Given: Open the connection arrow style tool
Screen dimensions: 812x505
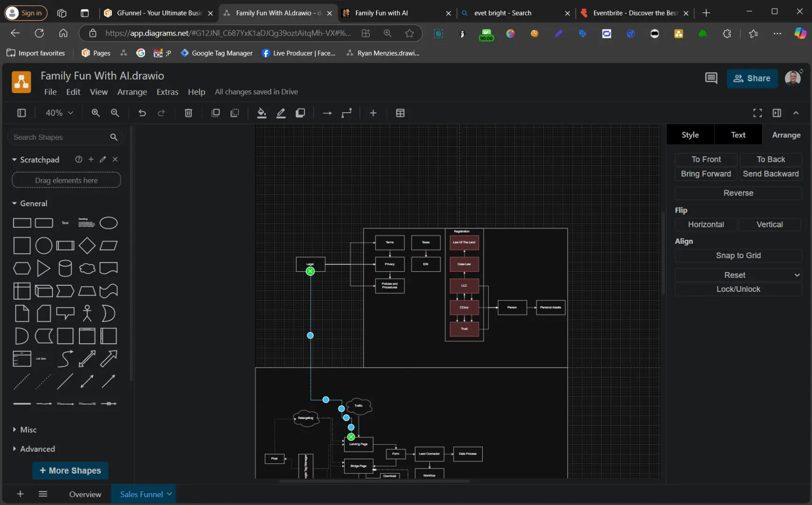Looking at the screenshot, I should [x=327, y=113].
